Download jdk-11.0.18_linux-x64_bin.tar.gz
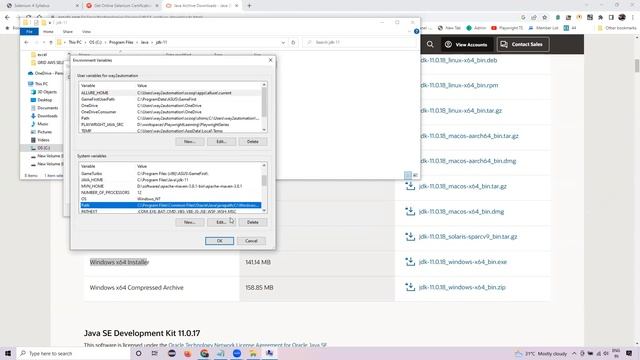640x360 pixels. click(460, 111)
